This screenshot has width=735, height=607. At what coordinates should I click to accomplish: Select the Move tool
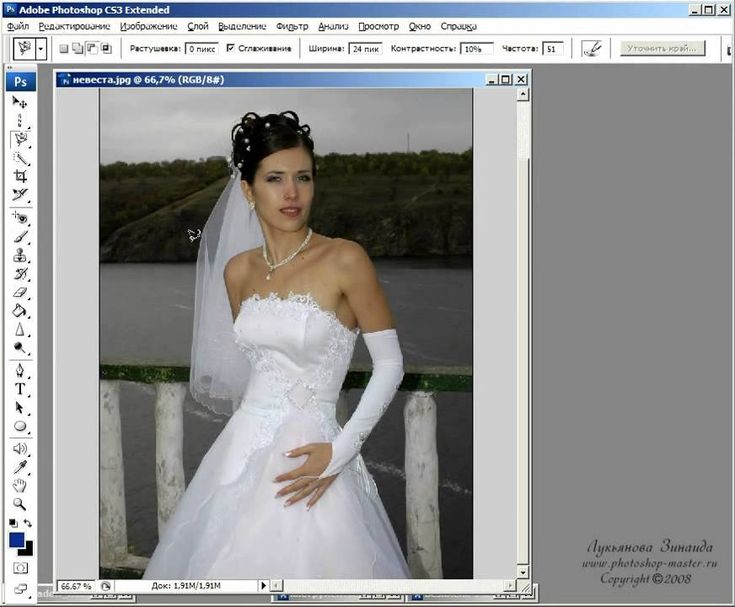pos(20,102)
